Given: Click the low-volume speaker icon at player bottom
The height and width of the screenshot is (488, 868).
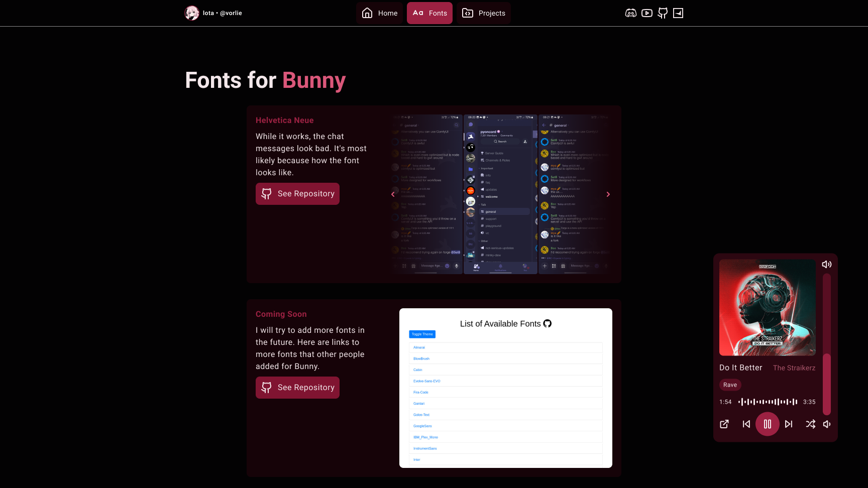Looking at the screenshot, I should pos(827,424).
